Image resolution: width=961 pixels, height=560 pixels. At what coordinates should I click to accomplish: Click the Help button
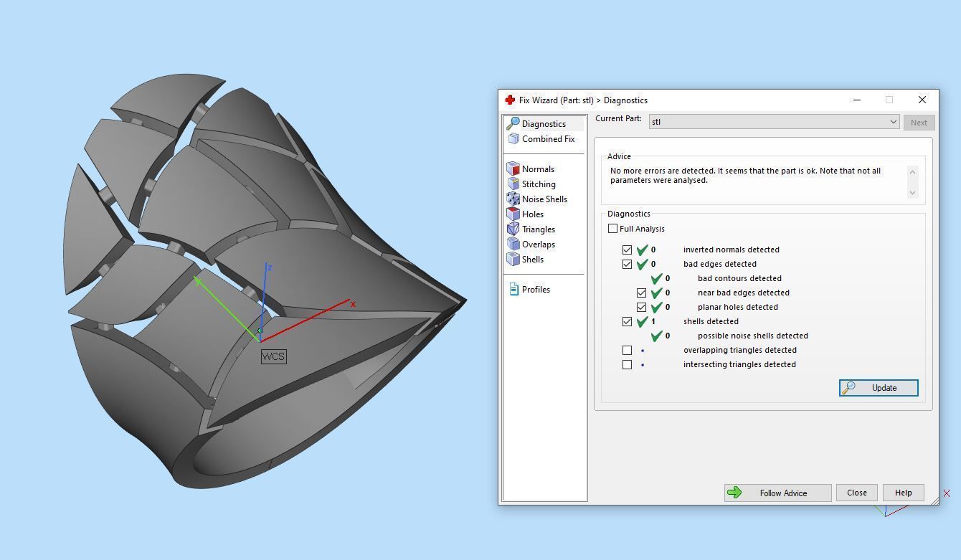point(903,493)
